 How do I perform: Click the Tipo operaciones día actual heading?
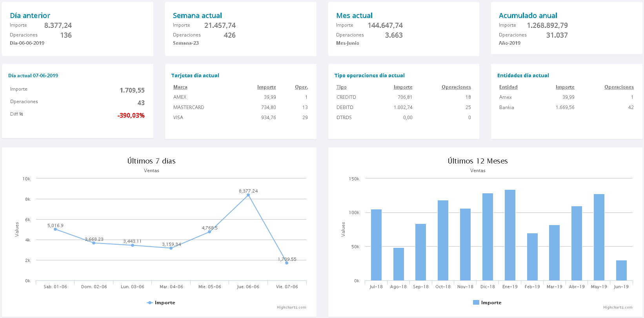369,76
